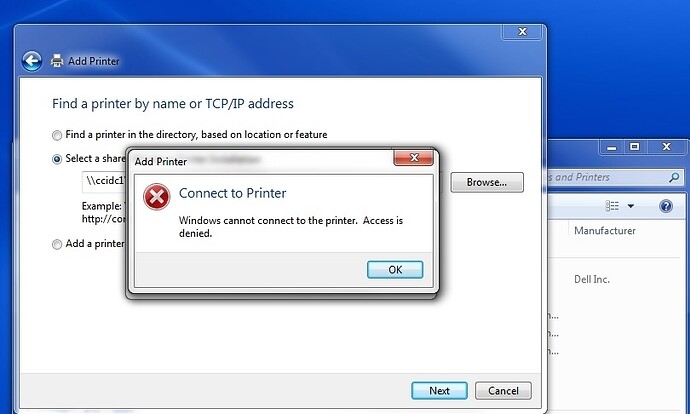Click the Manufacturer column header
The image size is (690, 414).
[x=605, y=231]
